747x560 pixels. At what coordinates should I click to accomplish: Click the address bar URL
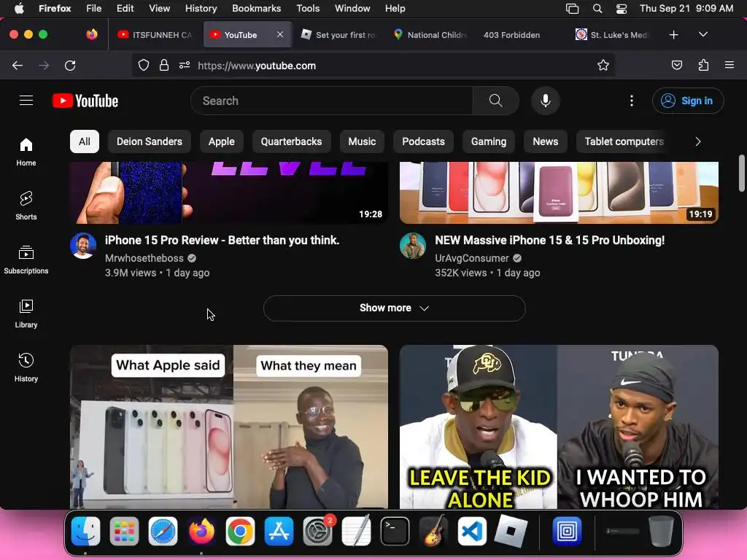pos(257,66)
